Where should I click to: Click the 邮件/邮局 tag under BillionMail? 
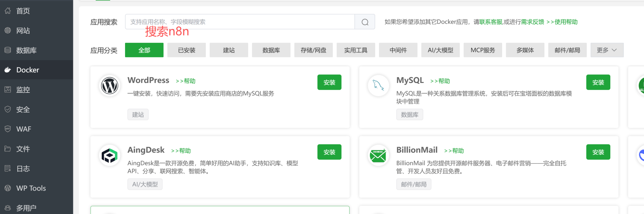(414, 184)
